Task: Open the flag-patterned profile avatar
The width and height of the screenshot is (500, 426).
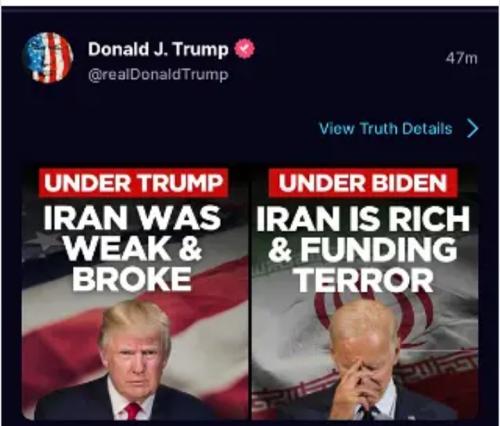Action: pos(48,58)
